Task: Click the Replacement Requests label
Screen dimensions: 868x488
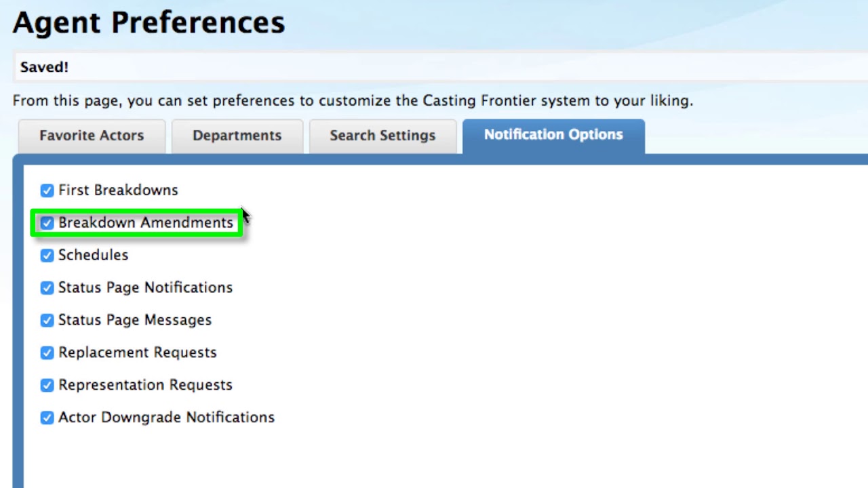Action: [138, 353]
